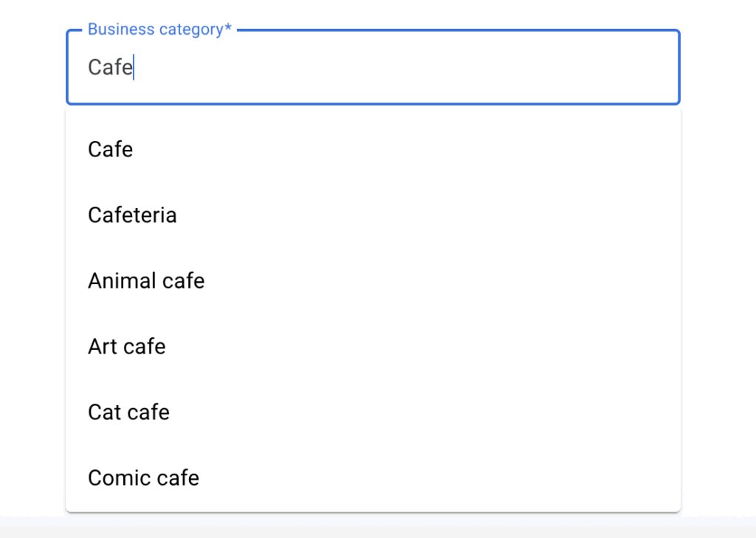Place cursor after the typed word "Cafe"
Image resolution: width=756 pixels, height=538 pixels.
tap(134, 67)
